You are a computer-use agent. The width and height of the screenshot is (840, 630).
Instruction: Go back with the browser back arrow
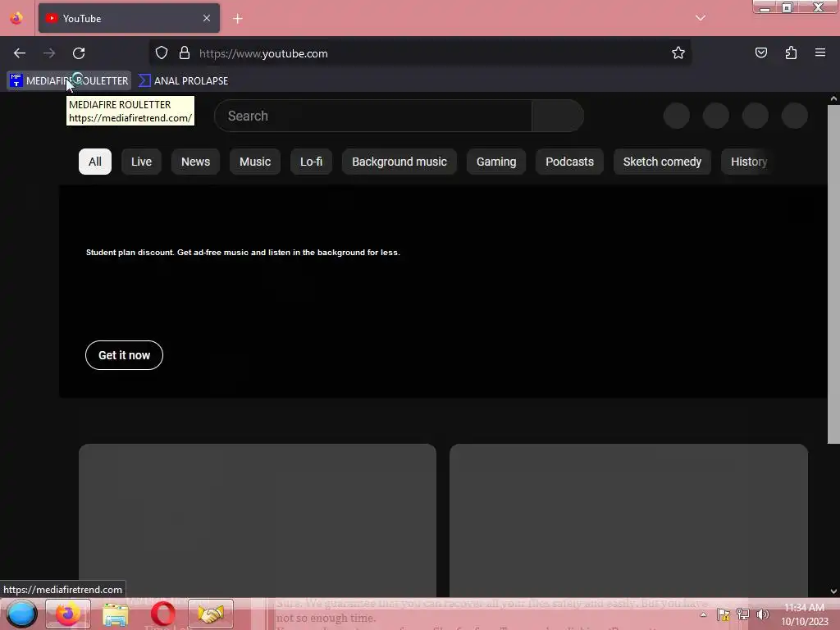[x=20, y=53]
